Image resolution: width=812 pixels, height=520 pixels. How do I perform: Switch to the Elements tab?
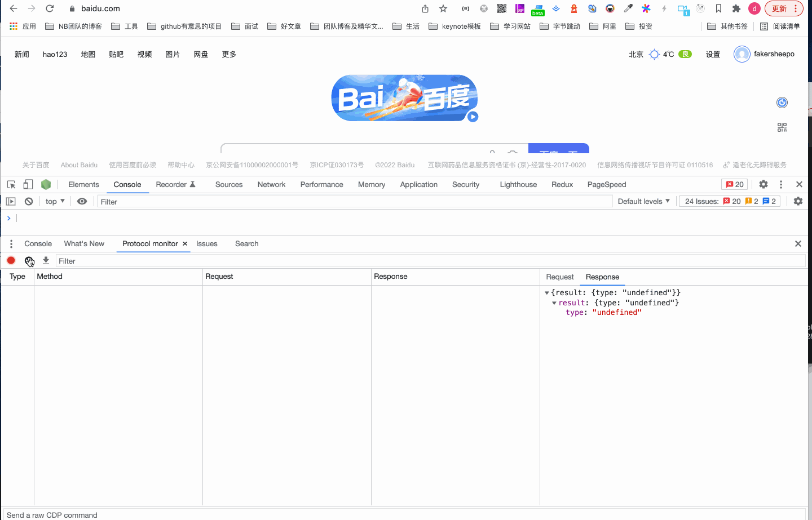click(x=83, y=184)
